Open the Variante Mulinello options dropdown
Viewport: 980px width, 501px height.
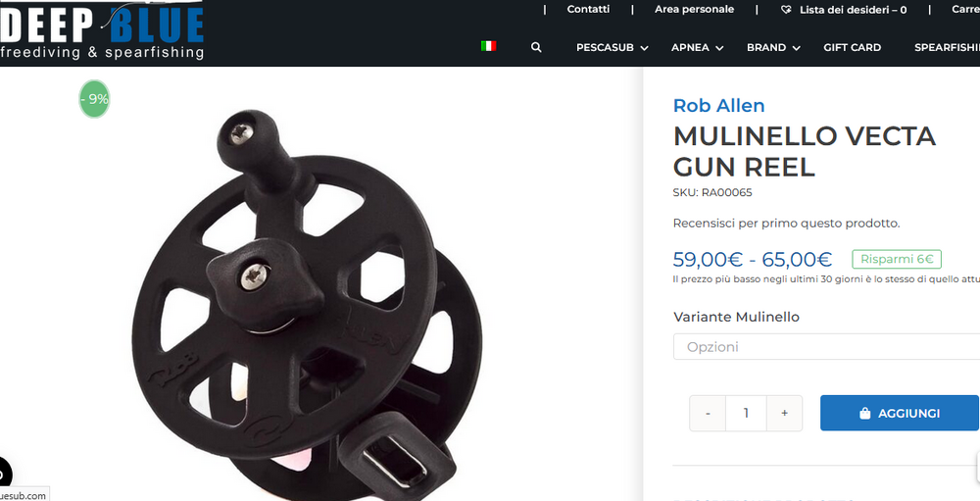(x=826, y=346)
